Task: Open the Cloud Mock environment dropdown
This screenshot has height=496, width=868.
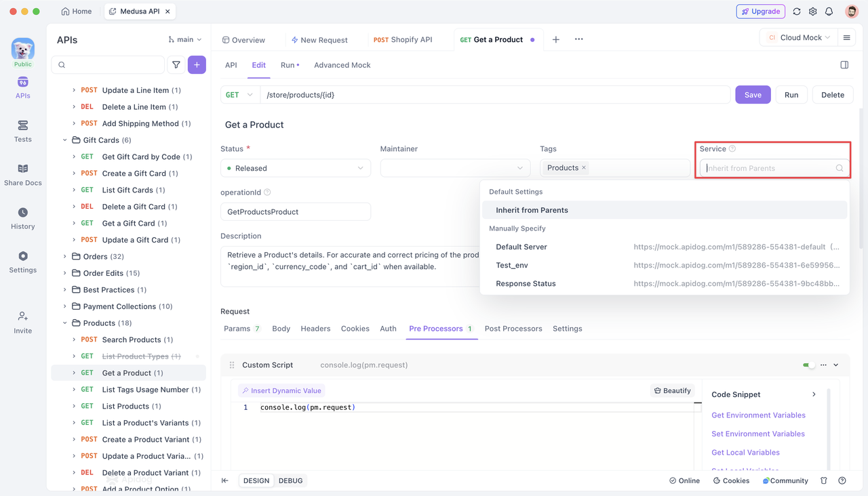Action: point(799,38)
